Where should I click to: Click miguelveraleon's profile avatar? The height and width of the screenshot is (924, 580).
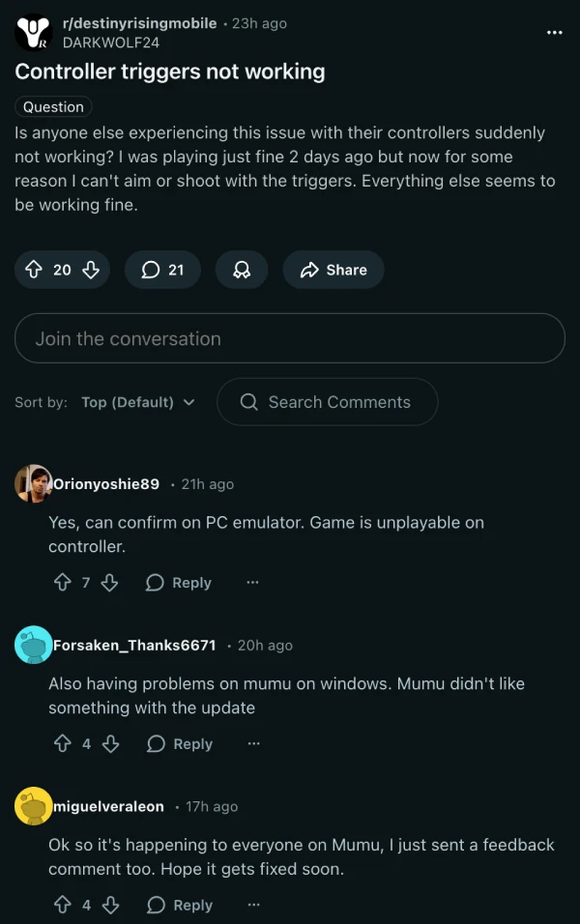click(32, 806)
